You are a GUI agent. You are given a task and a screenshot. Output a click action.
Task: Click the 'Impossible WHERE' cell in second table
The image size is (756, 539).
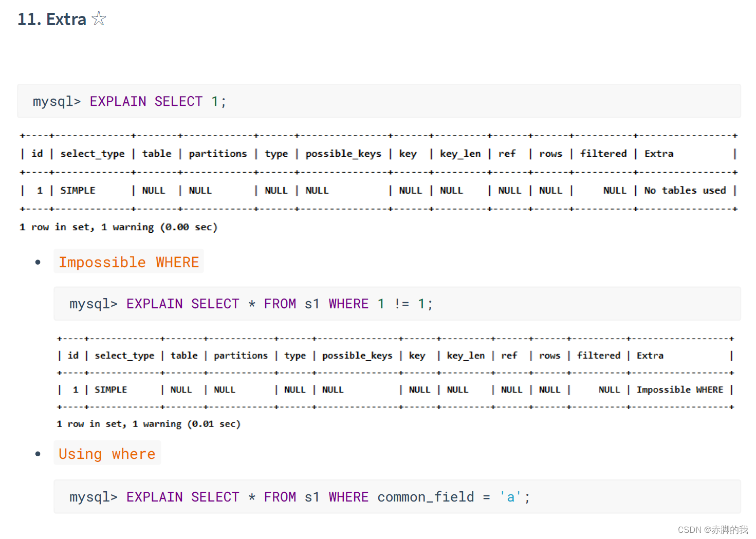click(x=679, y=390)
